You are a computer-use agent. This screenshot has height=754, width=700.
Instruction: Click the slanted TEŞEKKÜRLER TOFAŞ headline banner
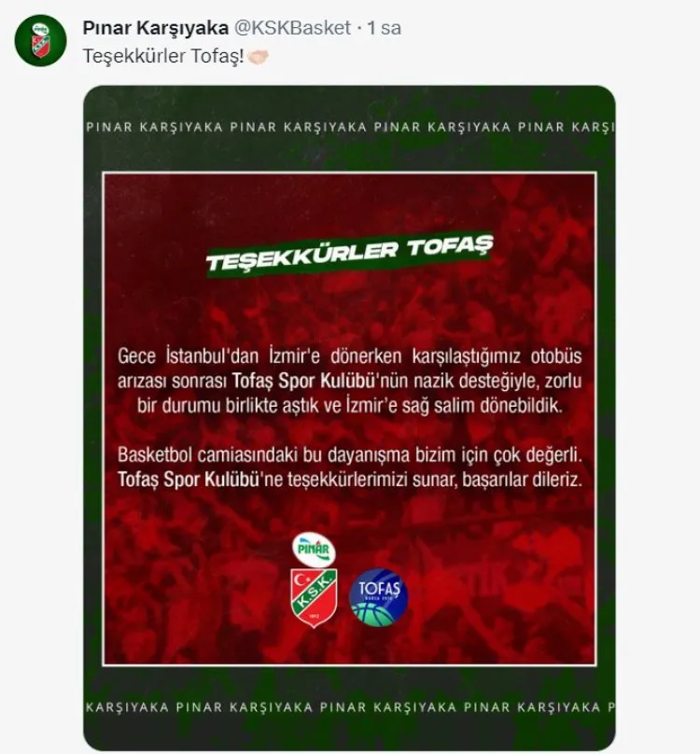350,255
